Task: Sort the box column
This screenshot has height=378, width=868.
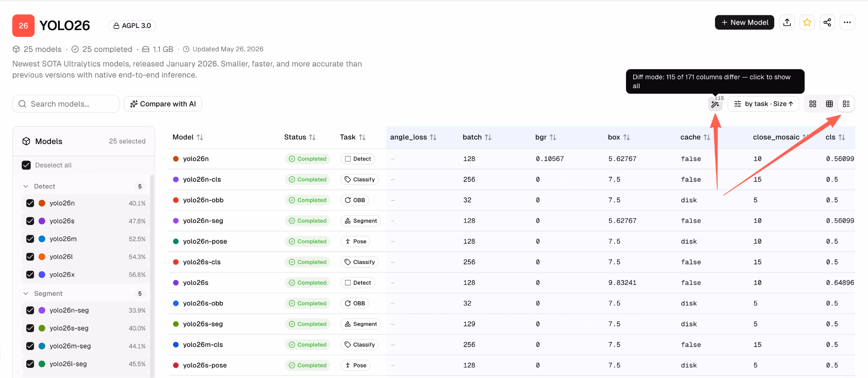Action: click(x=627, y=137)
